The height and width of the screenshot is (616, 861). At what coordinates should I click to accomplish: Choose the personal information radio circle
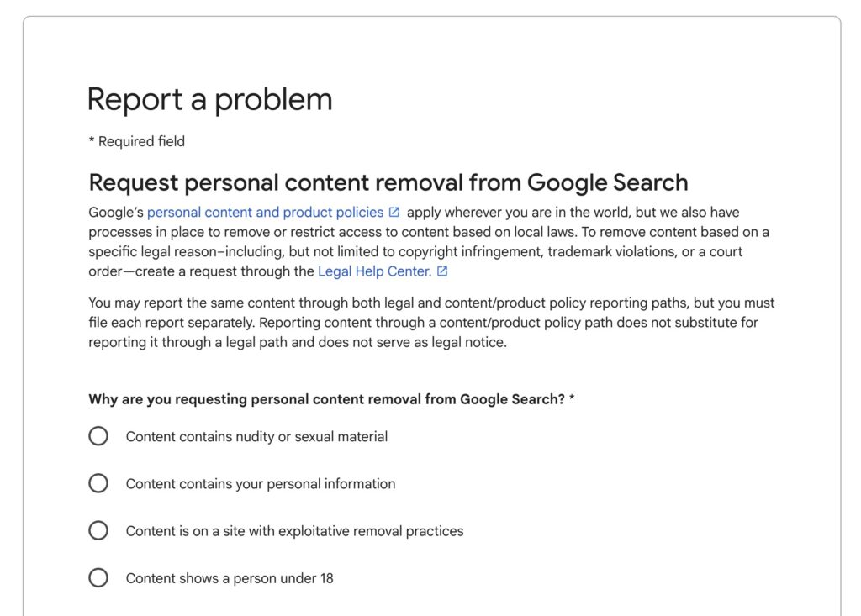(x=98, y=483)
